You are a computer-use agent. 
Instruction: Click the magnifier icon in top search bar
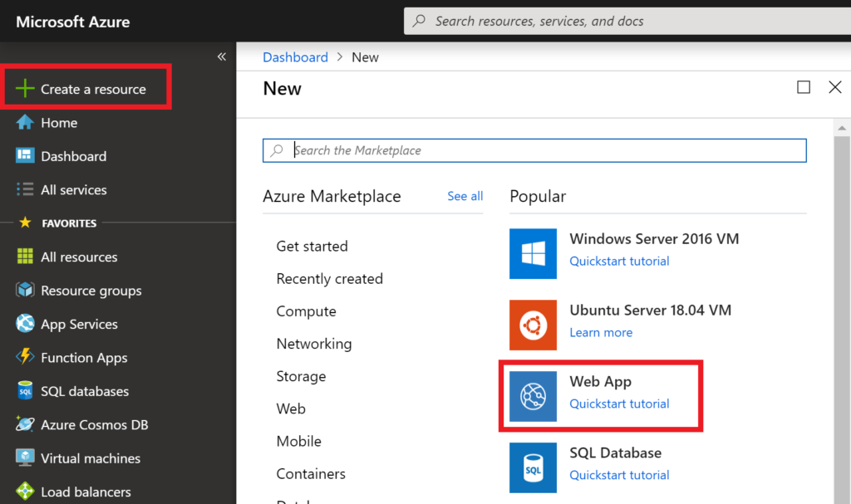(x=419, y=21)
